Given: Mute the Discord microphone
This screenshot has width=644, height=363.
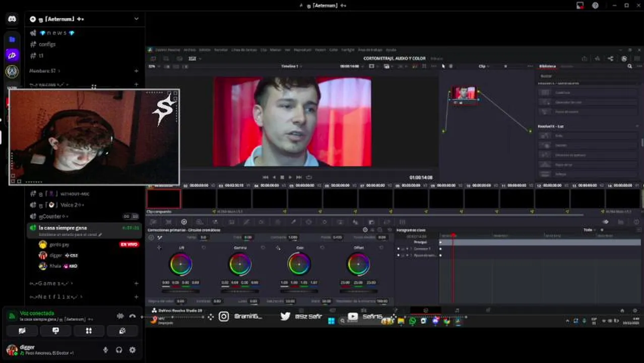Looking at the screenshot, I should [x=105, y=350].
